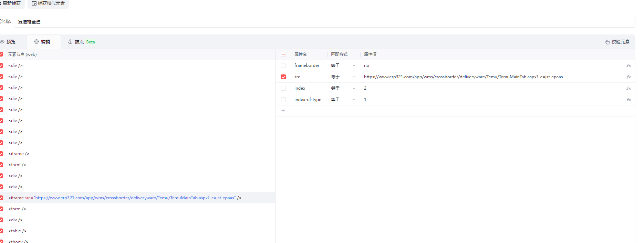
Task: Select the iframe node with src URL
Action: pyautogui.click(x=125, y=198)
